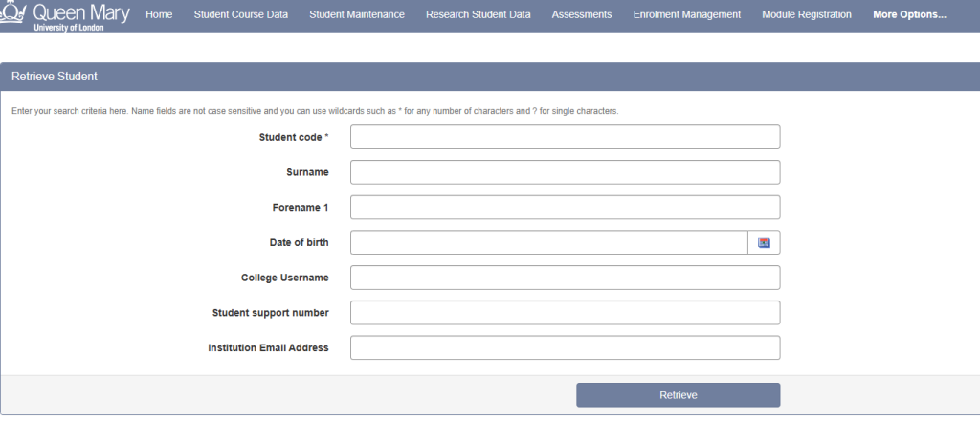Expand More Options in the top bar
This screenshot has height=423, width=980.
tap(909, 14)
